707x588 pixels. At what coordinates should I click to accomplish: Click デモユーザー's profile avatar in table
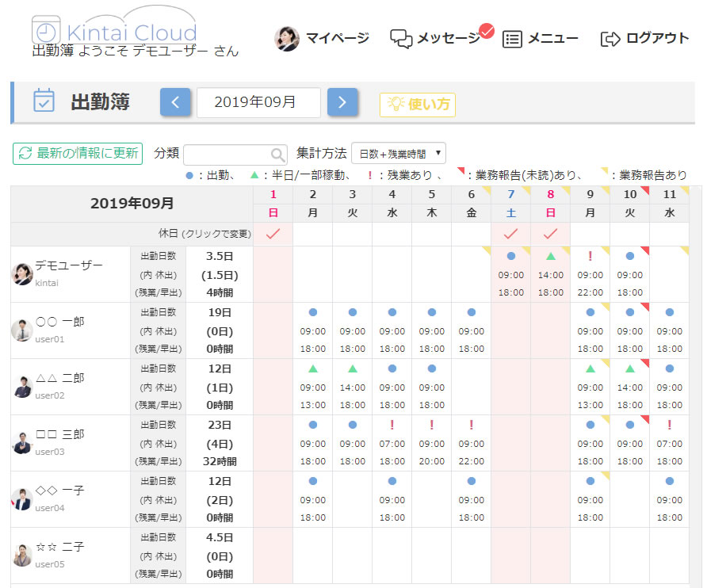pos(23,273)
